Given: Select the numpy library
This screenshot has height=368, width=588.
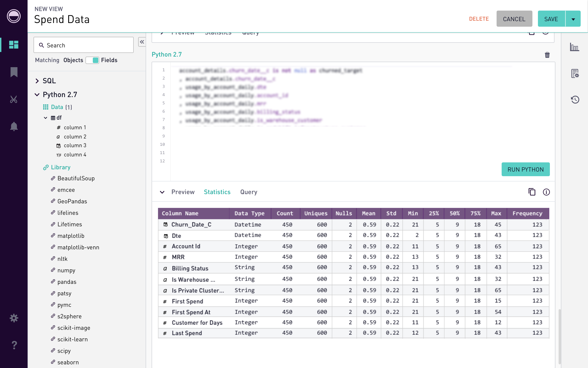Looking at the screenshot, I should tap(66, 270).
